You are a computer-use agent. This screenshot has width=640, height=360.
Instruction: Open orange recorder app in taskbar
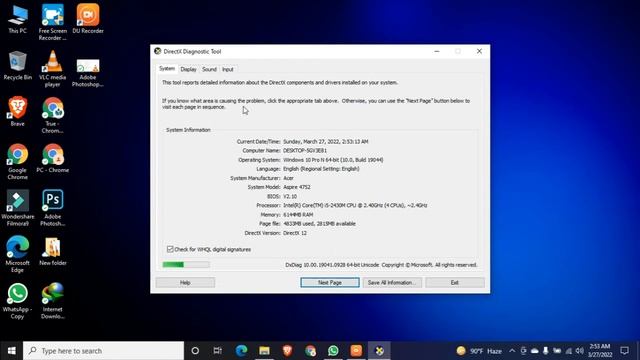(356, 351)
